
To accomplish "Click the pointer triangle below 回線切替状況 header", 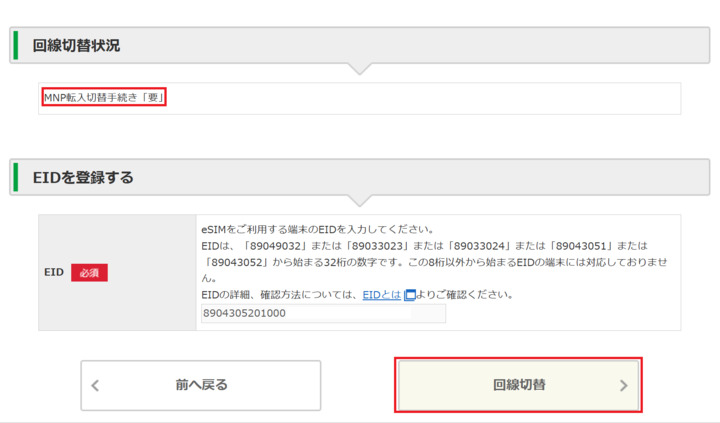I will 361,69.
